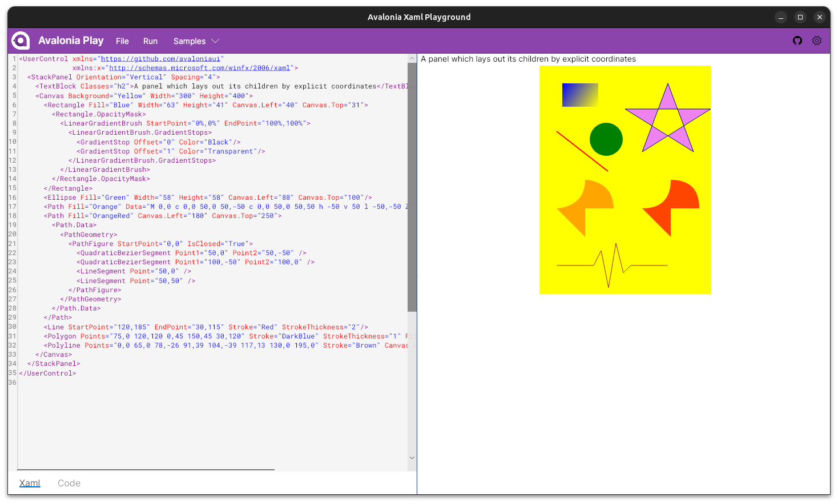Click the brown polyline in the preview
This screenshot has width=838, height=504.
pyautogui.click(x=612, y=265)
